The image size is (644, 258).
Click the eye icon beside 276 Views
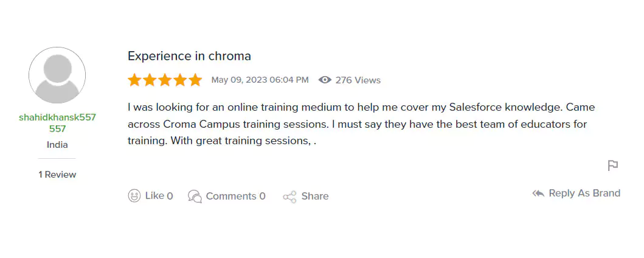point(325,80)
